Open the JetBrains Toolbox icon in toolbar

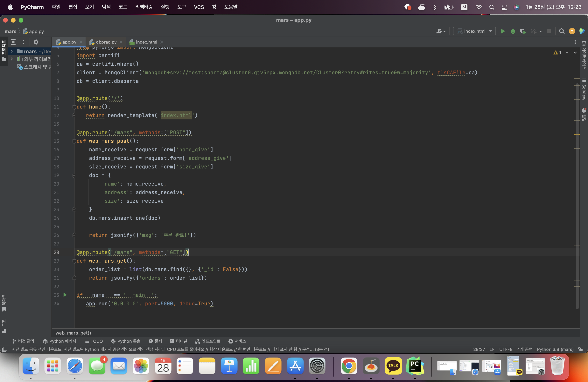coord(582,31)
